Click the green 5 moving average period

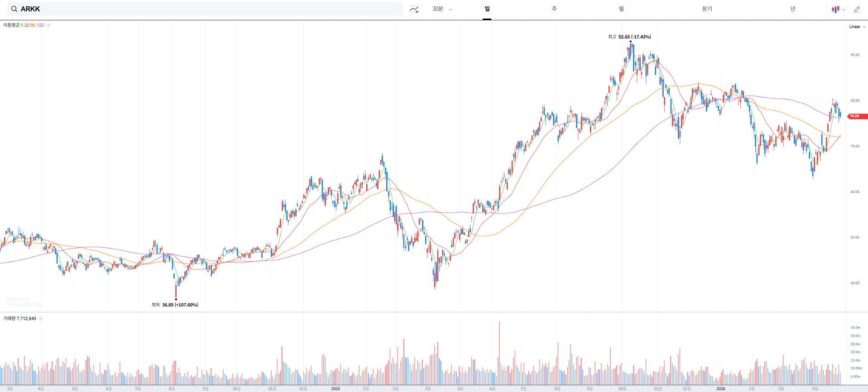coord(22,25)
